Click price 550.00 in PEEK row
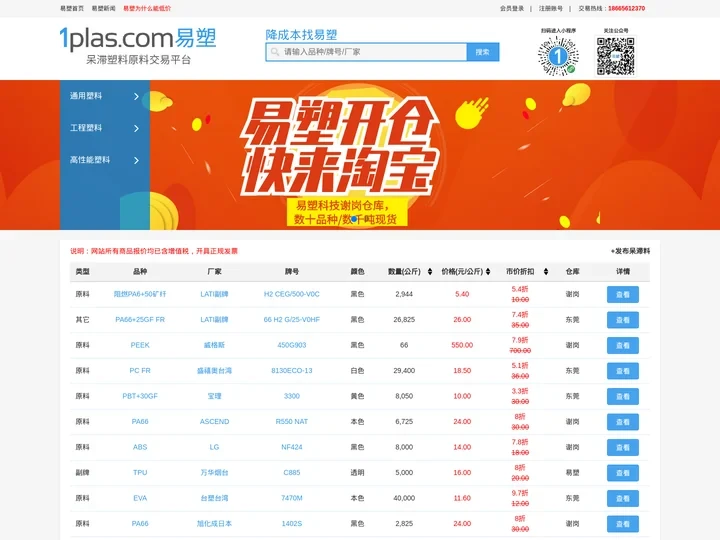This screenshot has height=540, width=720. [462, 345]
